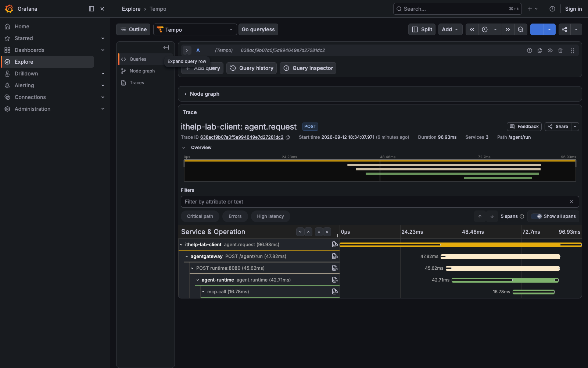
Task: Open logs for ithelp-lab-client span
Action: tap(335, 244)
